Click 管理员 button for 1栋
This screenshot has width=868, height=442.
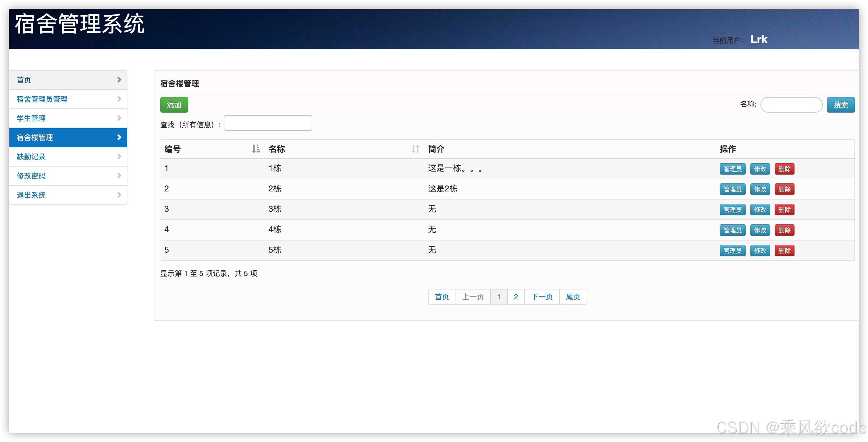(x=732, y=169)
